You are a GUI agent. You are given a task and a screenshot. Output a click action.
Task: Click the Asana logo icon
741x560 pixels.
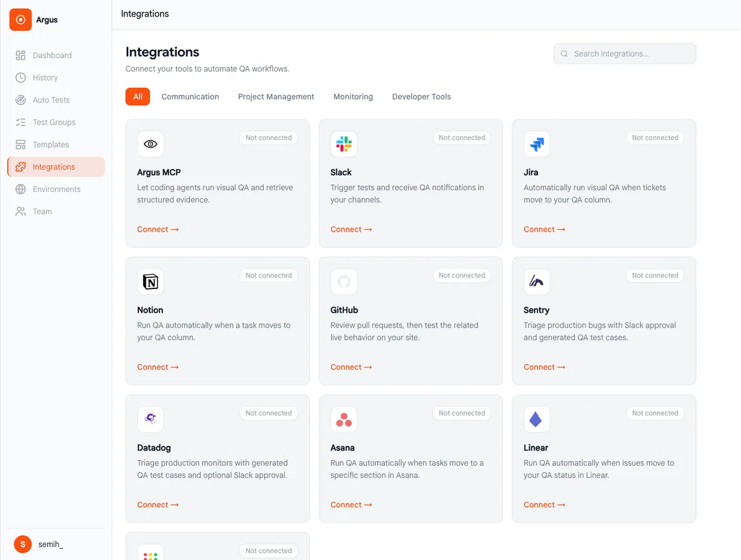[x=344, y=419]
